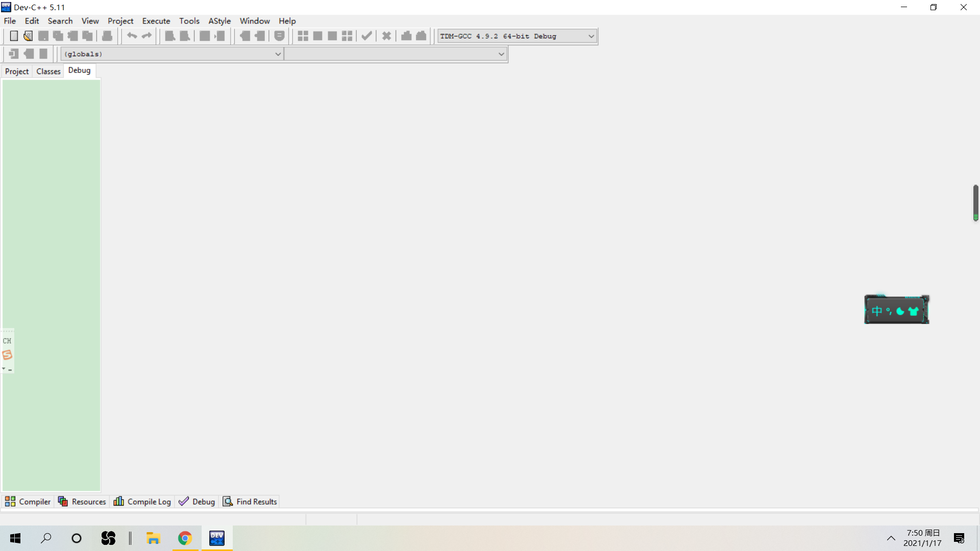Click the Replace toolbar icon

point(185,36)
